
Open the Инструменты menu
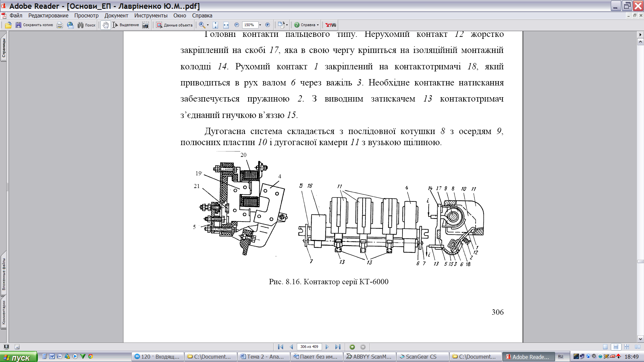[x=151, y=16]
